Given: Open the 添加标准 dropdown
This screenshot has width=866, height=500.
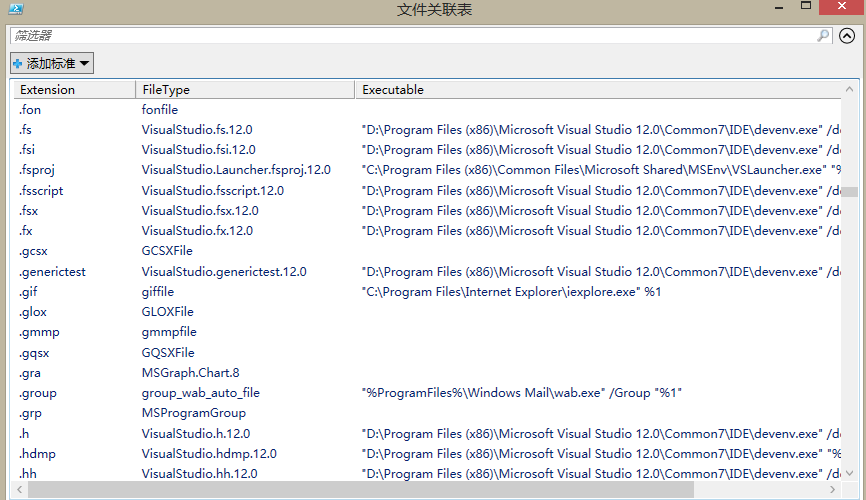Looking at the screenshot, I should (x=52, y=63).
